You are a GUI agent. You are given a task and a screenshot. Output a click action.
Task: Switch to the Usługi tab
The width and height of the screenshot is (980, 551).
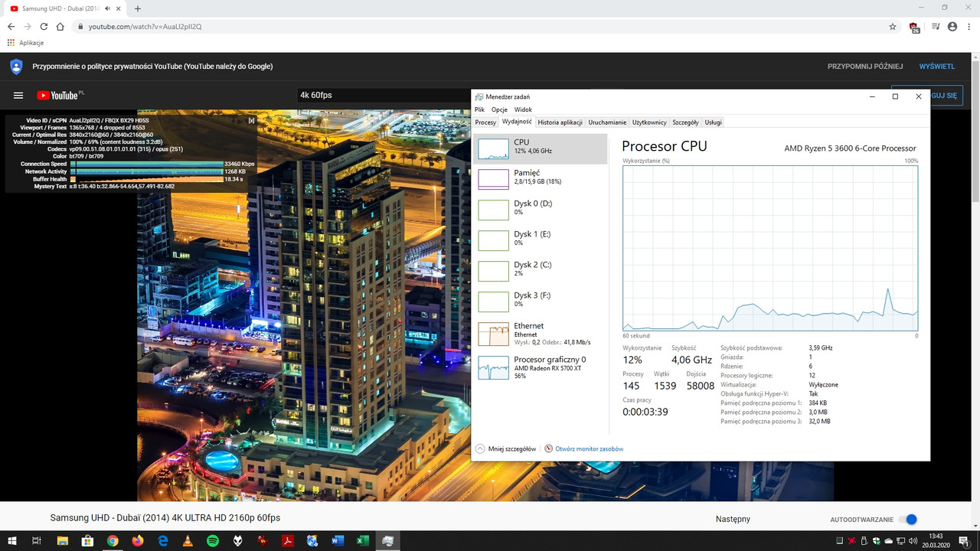713,122
